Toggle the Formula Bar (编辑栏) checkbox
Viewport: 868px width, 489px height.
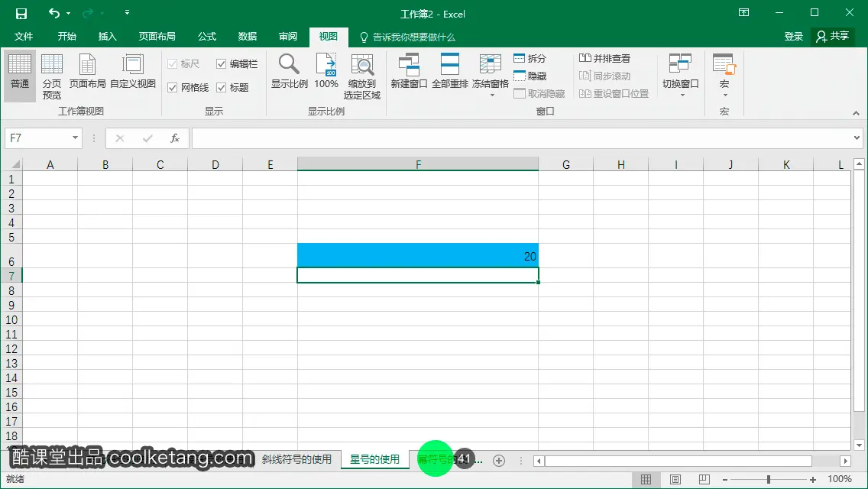tap(221, 63)
